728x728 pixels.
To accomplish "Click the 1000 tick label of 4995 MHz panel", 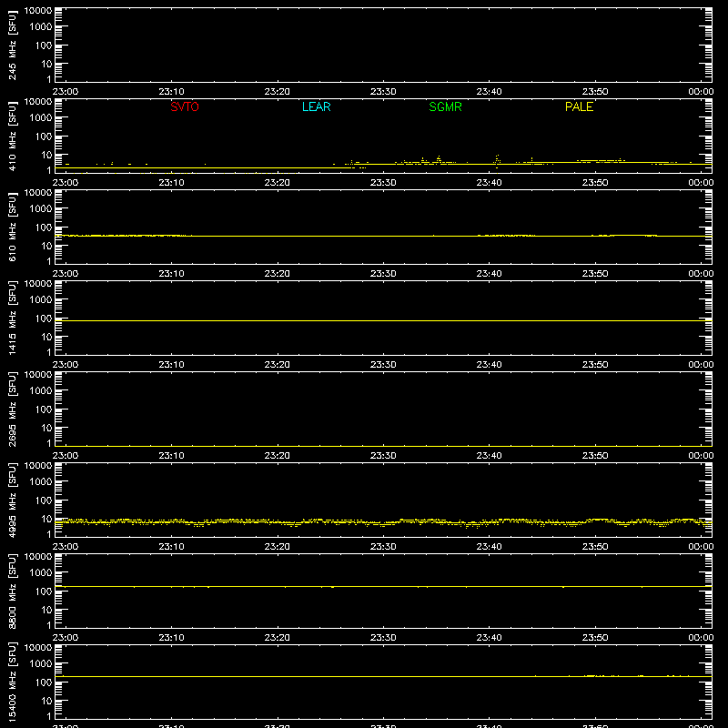I will [x=41, y=482].
